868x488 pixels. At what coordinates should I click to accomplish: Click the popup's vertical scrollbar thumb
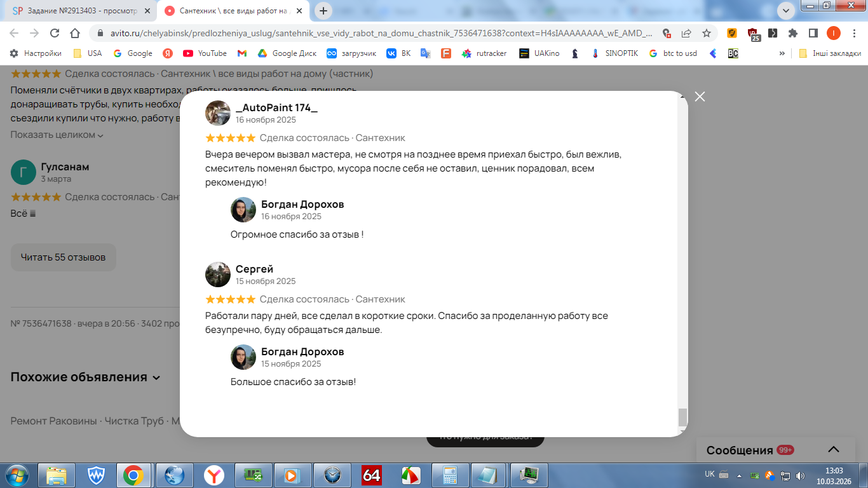pos(682,417)
